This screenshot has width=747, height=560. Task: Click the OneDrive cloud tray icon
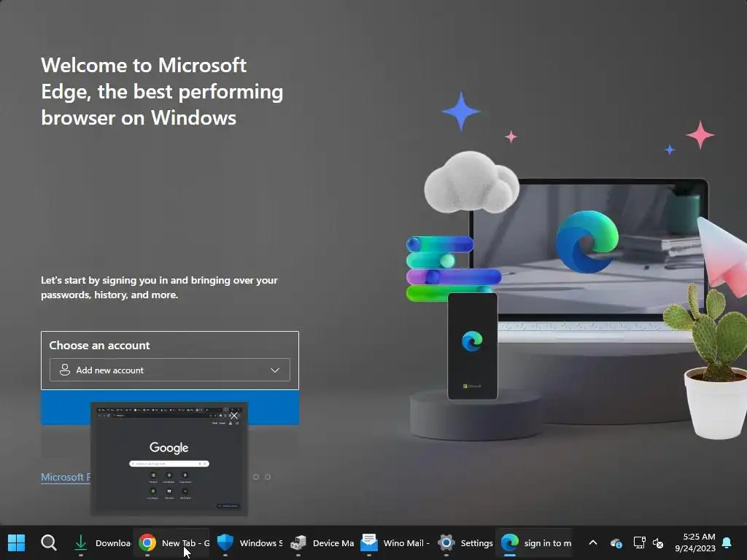click(616, 542)
